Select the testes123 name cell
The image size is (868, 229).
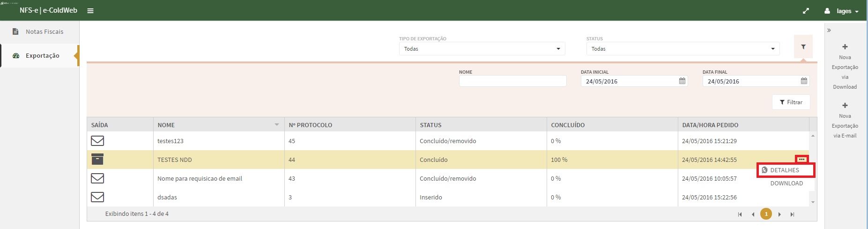219,141
